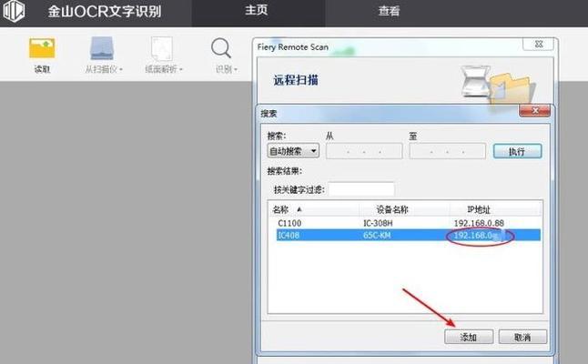Click the 65C-KM device name cell
Screen dimensions: 588x364
pyautogui.click(x=377, y=236)
